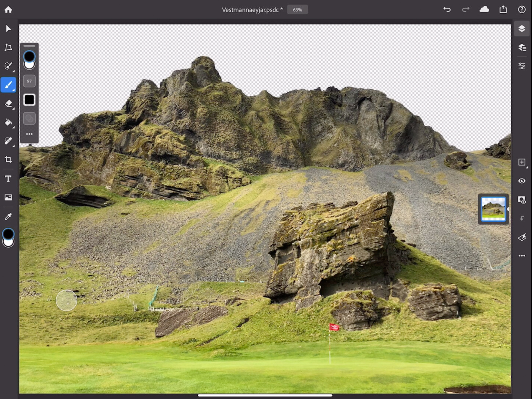The height and width of the screenshot is (399, 532).
Task: Open brush extra settings via ellipsis
Action: [29, 134]
